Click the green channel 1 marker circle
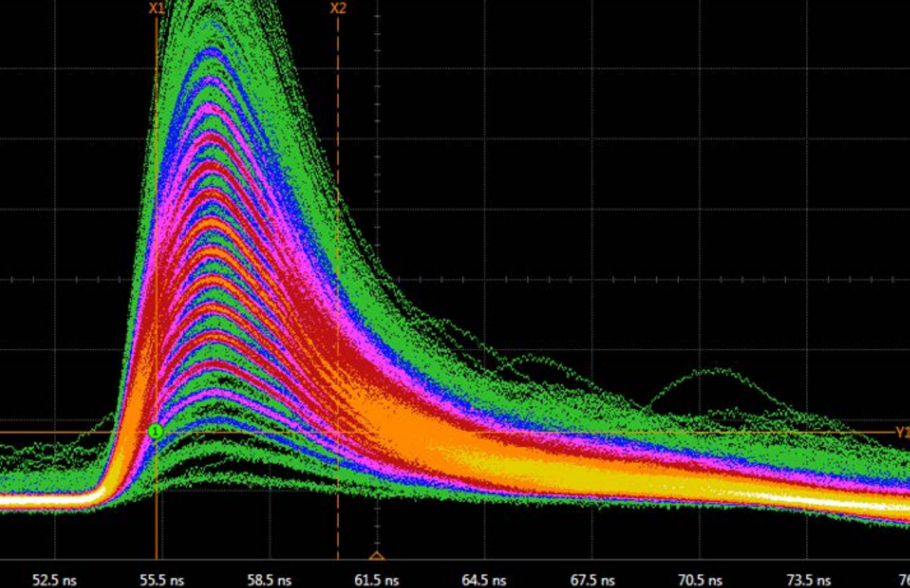The height and width of the screenshot is (588, 910). tap(156, 432)
